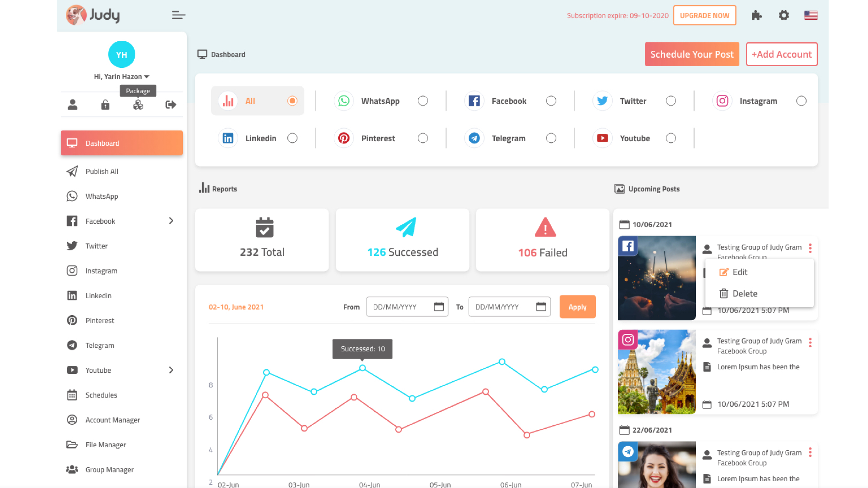
Task: Click the Dashboard sidebar icon
Action: [72, 142]
